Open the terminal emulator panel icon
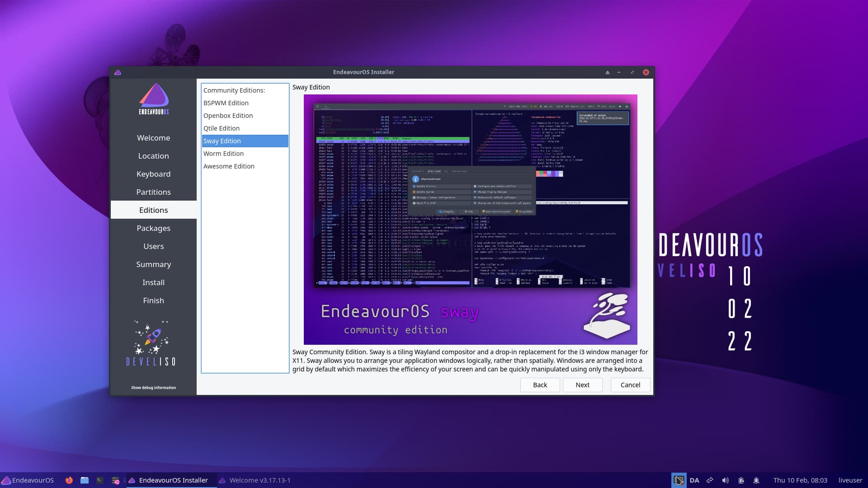The image size is (868, 488). click(x=100, y=480)
